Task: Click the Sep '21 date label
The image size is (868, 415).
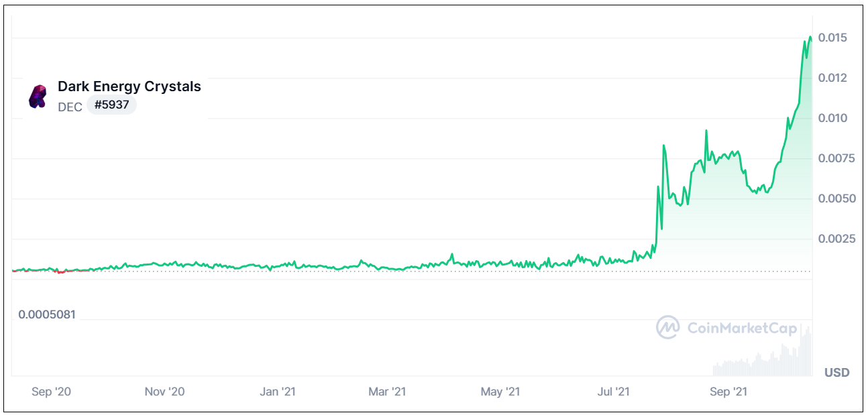Action: [x=728, y=392]
